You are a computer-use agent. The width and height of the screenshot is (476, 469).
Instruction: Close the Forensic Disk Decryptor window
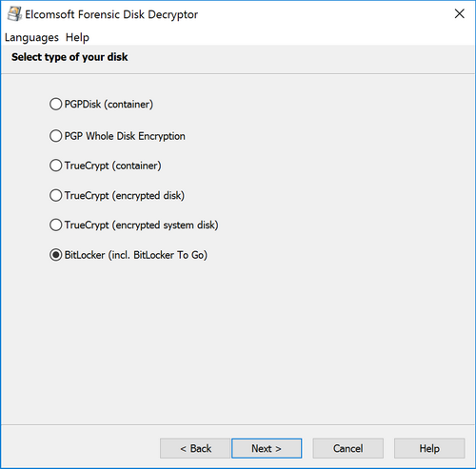(x=459, y=13)
